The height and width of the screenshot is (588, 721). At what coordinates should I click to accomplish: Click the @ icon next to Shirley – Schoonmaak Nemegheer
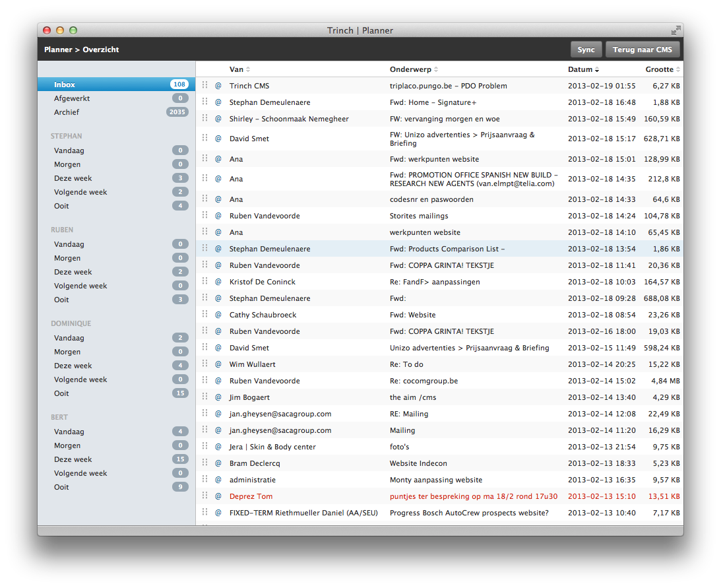(x=218, y=119)
